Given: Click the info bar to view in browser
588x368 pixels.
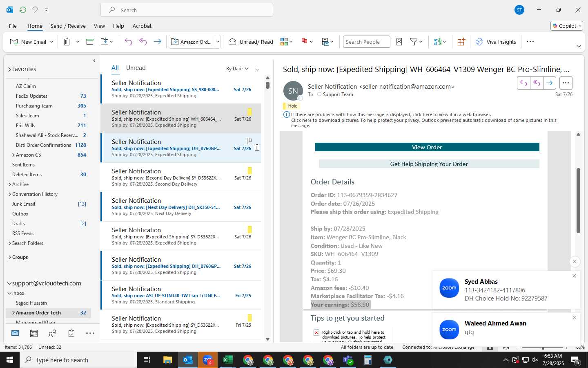Looking at the screenshot, I should click(x=391, y=115).
